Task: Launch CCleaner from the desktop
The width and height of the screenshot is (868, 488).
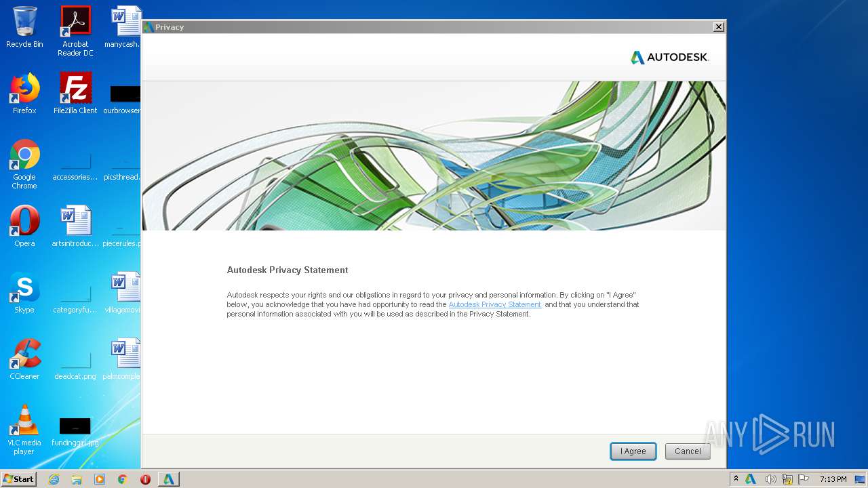Action: click(24, 359)
